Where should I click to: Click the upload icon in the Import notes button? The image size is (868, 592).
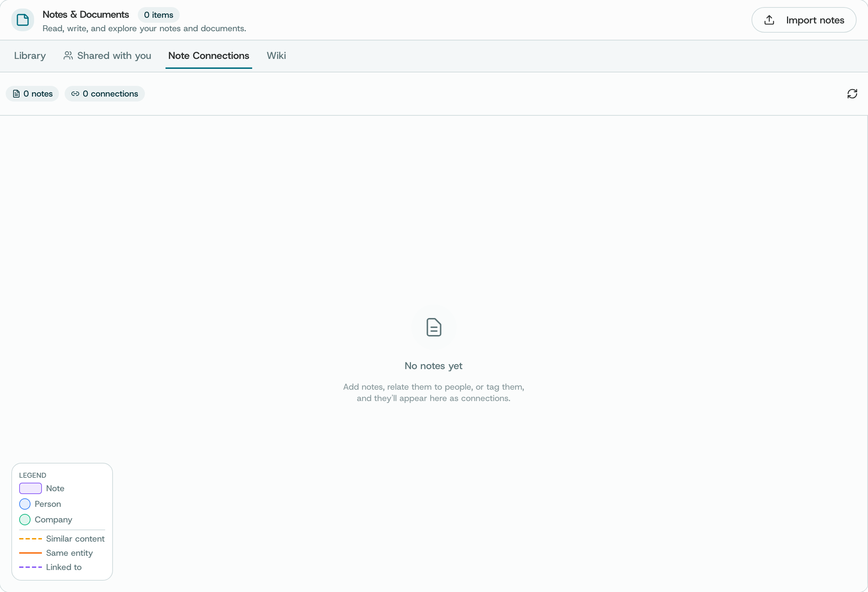769,20
